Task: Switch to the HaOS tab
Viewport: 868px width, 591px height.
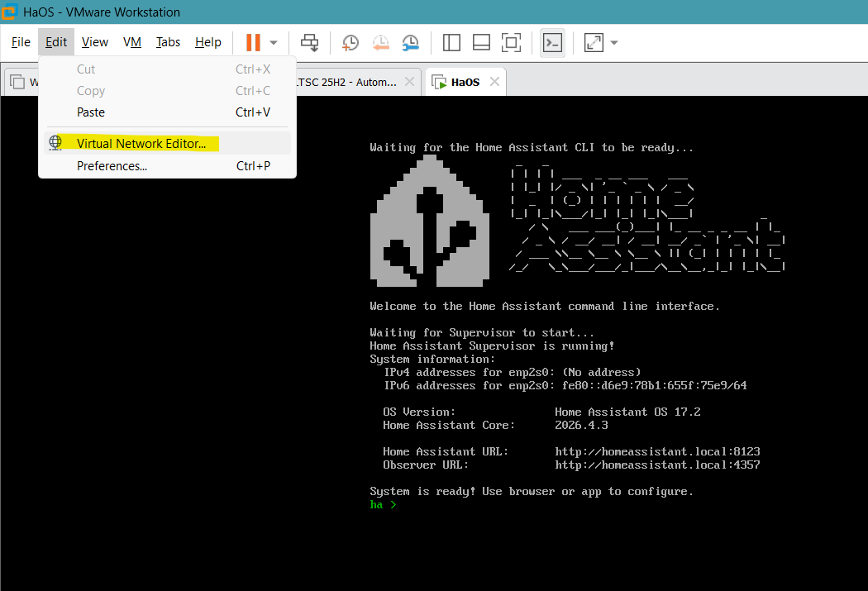Action: coord(465,83)
